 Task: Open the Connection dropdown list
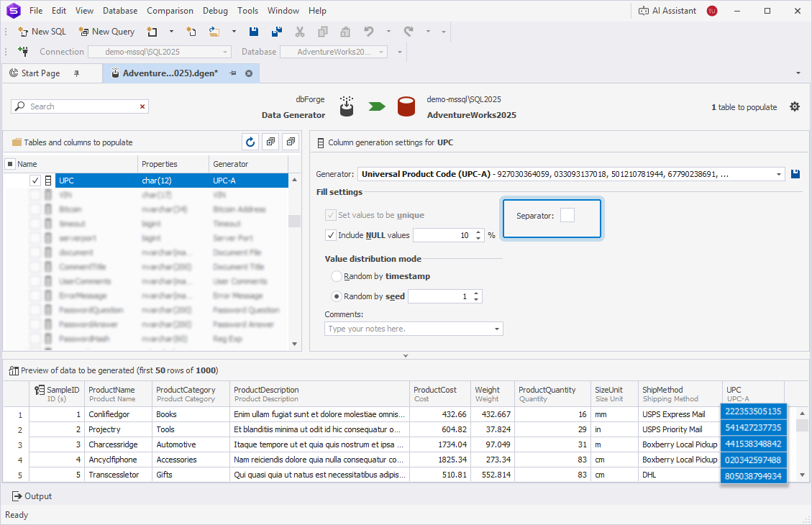[x=224, y=52]
